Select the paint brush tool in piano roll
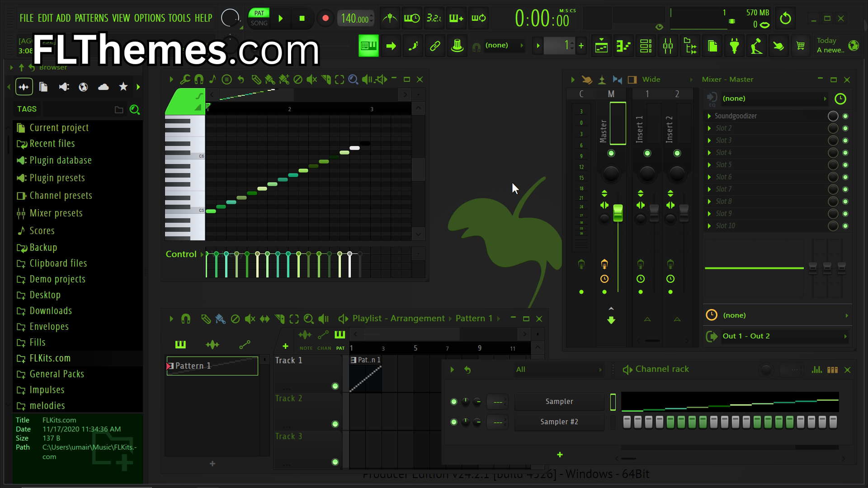 click(270, 80)
